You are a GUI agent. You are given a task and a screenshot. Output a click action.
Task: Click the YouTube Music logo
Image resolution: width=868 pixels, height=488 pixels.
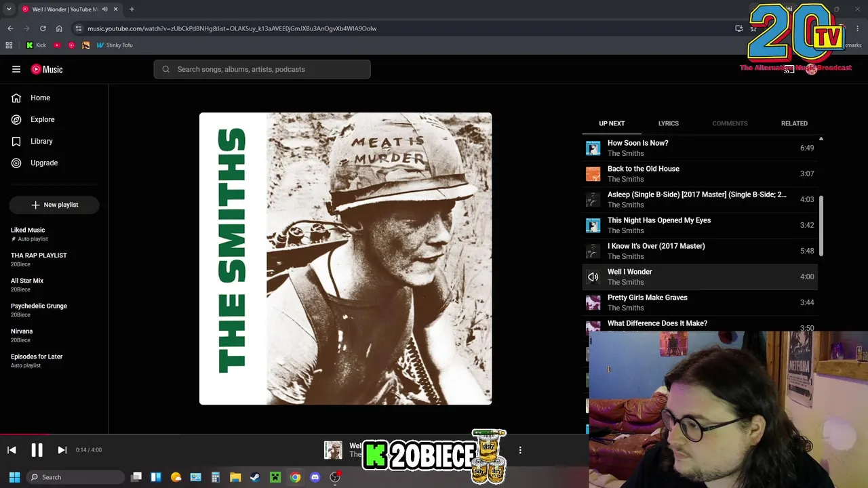[47, 69]
